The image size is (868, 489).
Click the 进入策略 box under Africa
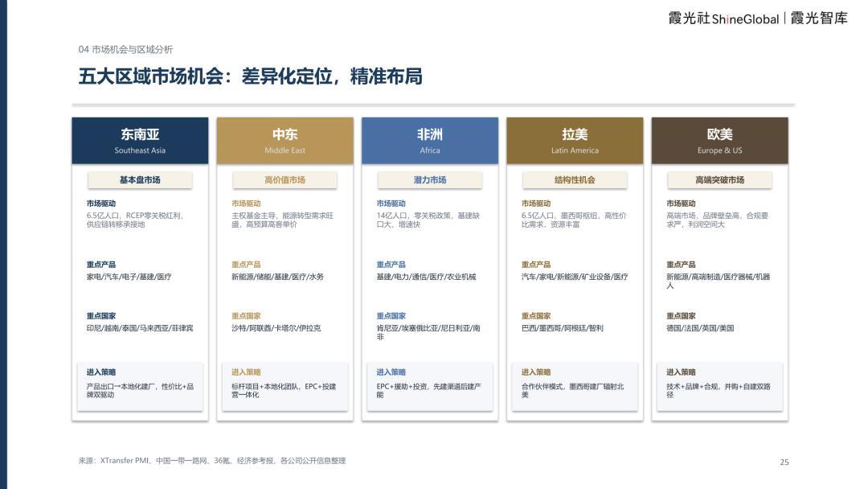tap(430, 387)
